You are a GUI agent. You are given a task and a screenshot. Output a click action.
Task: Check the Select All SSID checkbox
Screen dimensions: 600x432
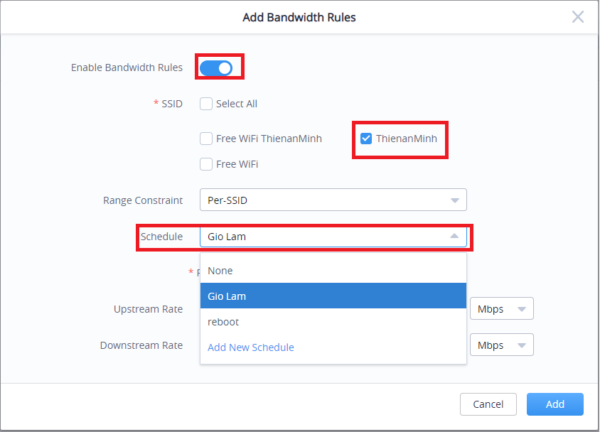pos(206,103)
